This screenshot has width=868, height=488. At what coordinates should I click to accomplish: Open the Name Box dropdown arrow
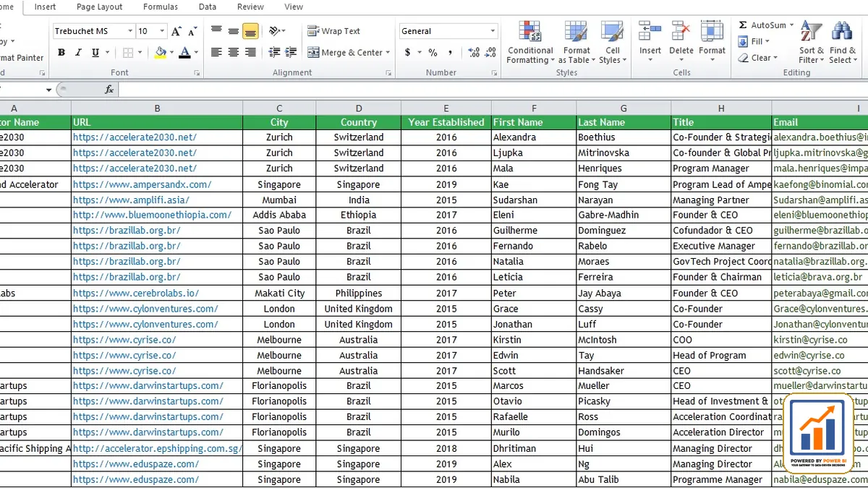(x=49, y=90)
